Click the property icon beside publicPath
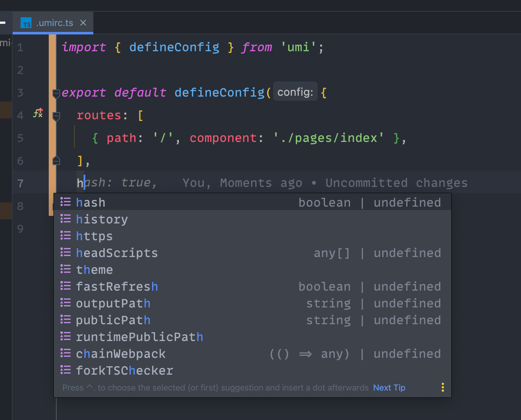 (x=66, y=320)
